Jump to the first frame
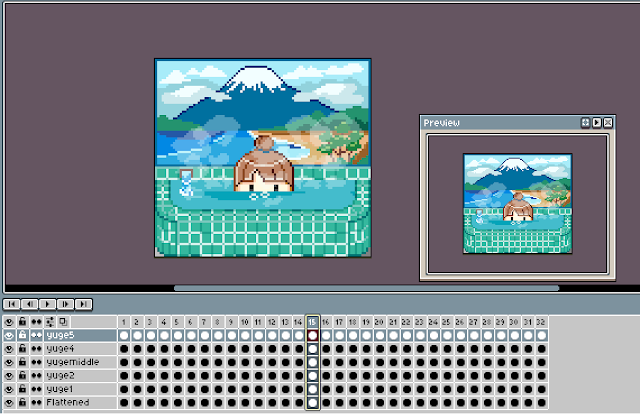This screenshot has height=414, width=640. (x=12, y=303)
